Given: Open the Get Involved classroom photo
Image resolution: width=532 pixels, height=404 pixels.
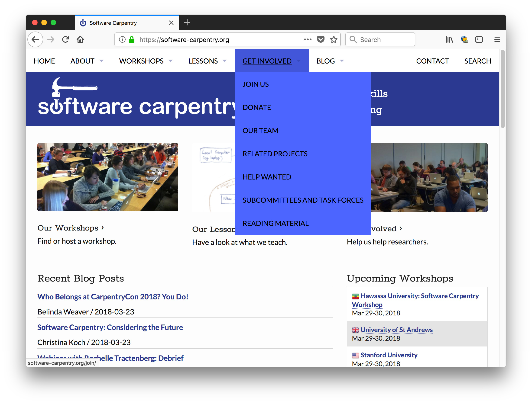Looking at the screenshot, I should click(429, 177).
